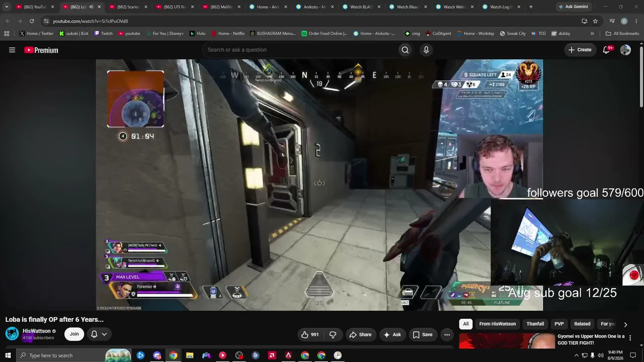Save the video to a playlist

(x=423, y=334)
